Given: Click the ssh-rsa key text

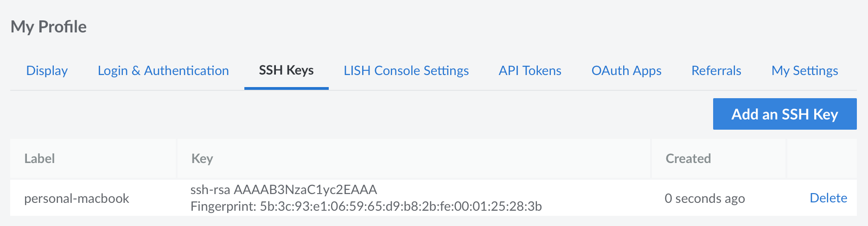Looking at the screenshot, I should tap(284, 190).
